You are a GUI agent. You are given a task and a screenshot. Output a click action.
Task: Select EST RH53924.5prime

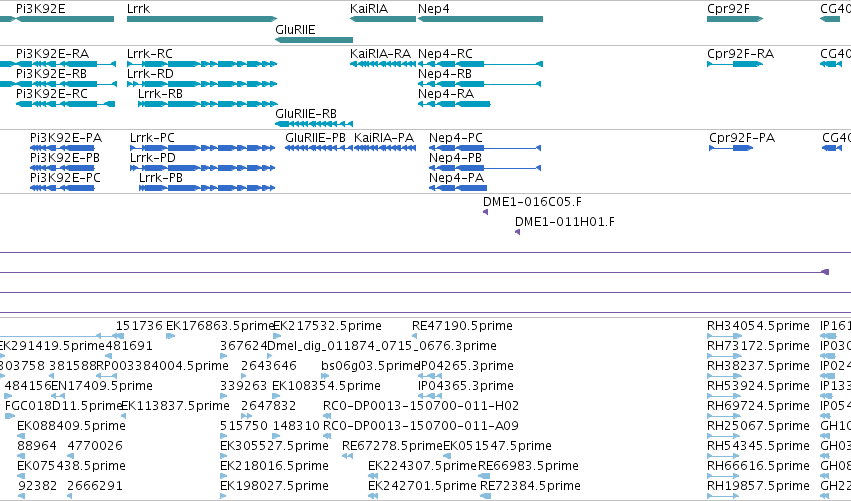pos(724,396)
